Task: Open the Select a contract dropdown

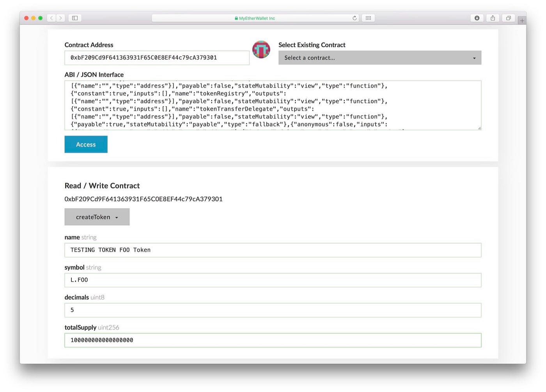Action: [x=380, y=58]
